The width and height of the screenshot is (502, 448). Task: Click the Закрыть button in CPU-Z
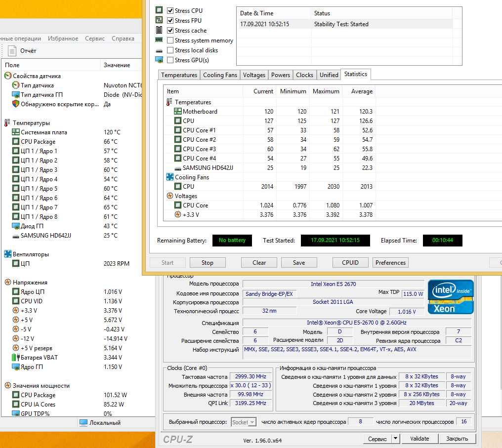[457, 439]
